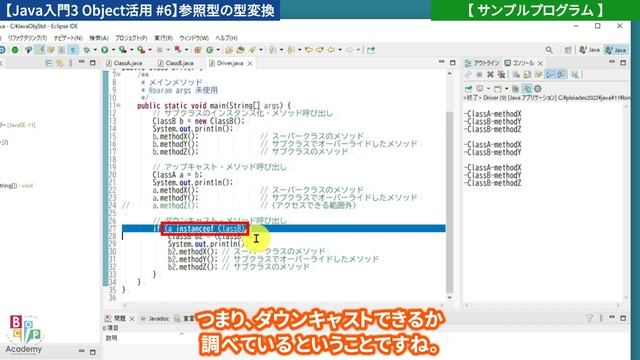Click the Coverage run icon in toolbar
The image size is (640, 360).
click(x=122, y=50)
